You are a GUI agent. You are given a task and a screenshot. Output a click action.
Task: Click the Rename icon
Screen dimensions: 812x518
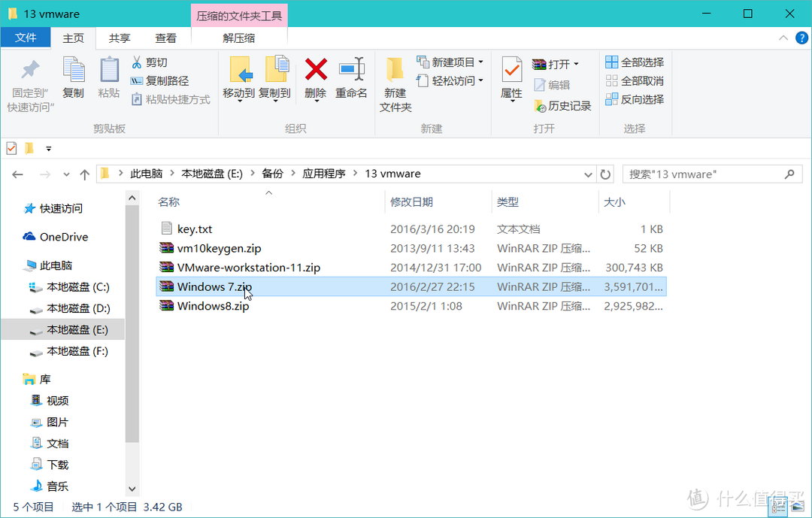pos(351,69)
